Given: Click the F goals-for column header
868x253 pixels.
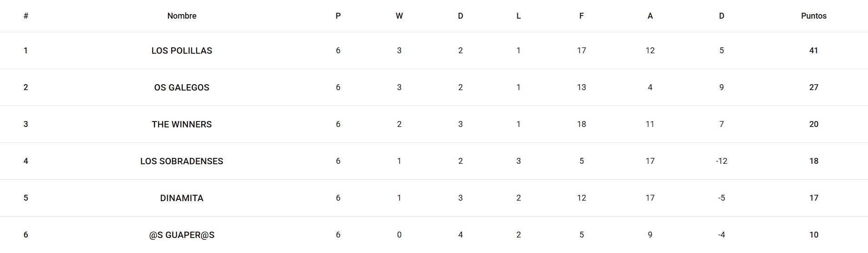Looking at the screenshot, I should (581, 16).
